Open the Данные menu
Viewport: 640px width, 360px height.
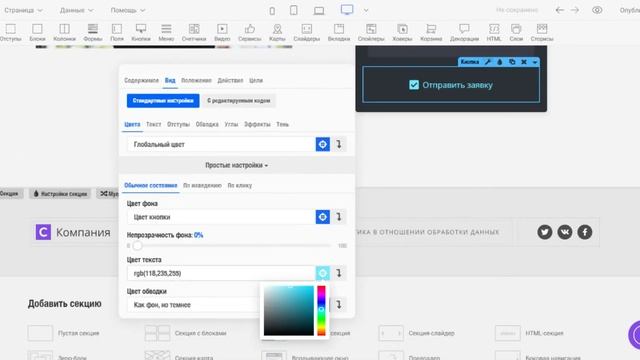(76, 10)
